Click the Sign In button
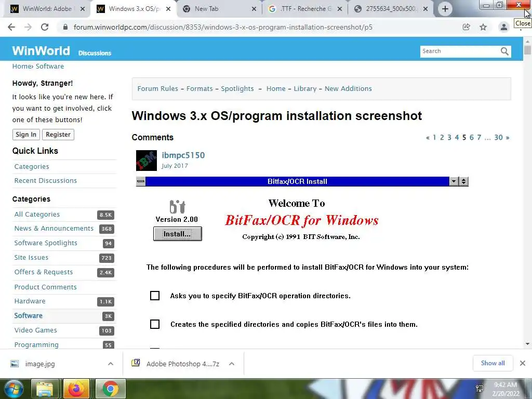Viewport: 532px width, 399px height. pos(26,135)
